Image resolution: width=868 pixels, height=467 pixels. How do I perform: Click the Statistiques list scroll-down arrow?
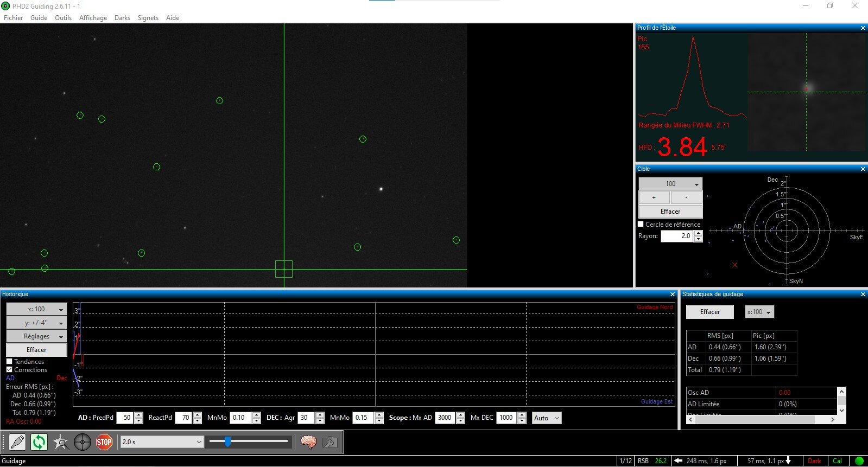click(842, 411)
